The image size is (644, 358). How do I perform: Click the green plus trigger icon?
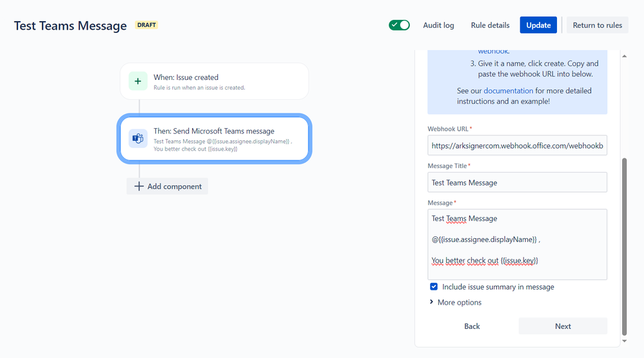tap(138, 81)
